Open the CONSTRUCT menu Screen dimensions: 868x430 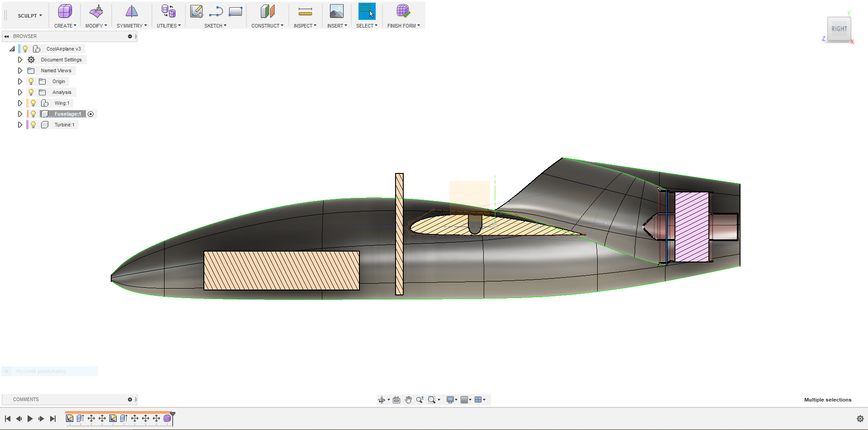point(267,26)
